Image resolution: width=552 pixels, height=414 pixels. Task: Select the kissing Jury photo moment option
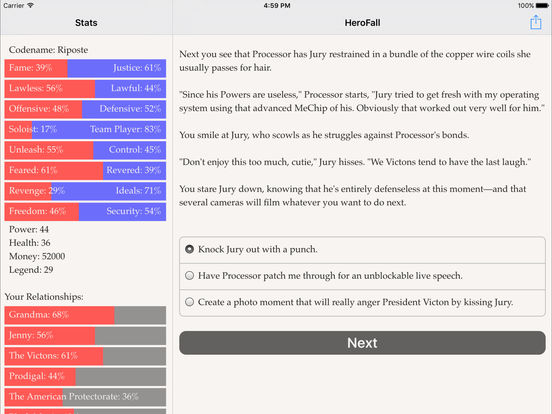click(362, 302)
